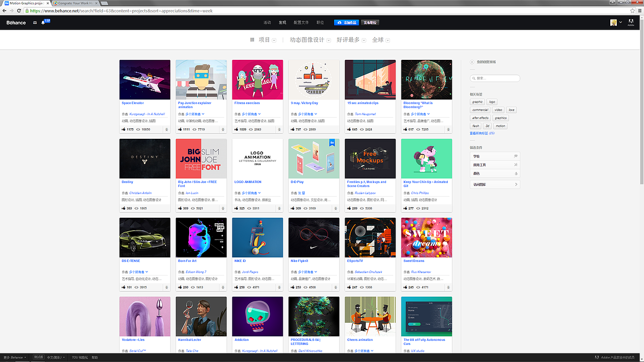Click the blue 添加作品 upload button
Viewport: 644px width, 362px height.
click(x=346, y=23)
